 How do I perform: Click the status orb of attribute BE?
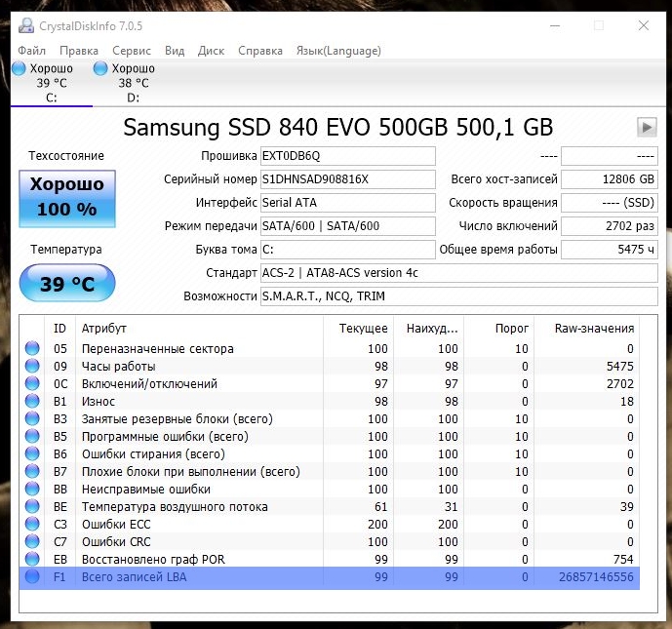[x=32, y=506]
